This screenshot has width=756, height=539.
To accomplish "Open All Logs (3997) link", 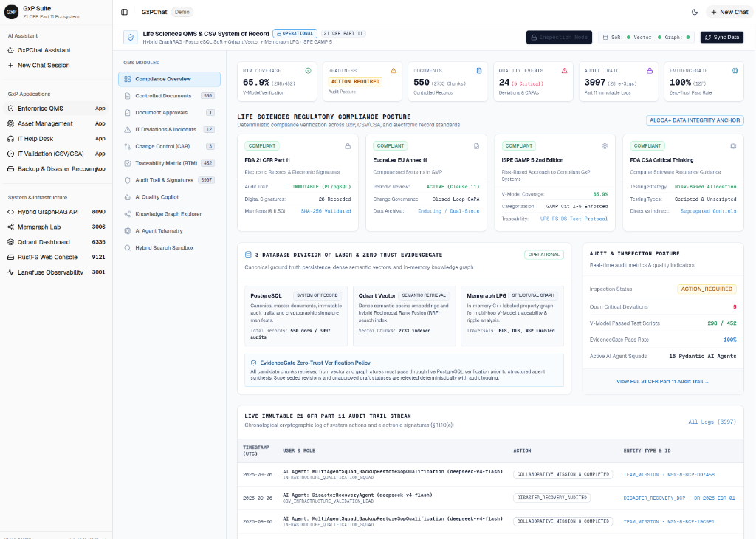I will pos(712,422).
